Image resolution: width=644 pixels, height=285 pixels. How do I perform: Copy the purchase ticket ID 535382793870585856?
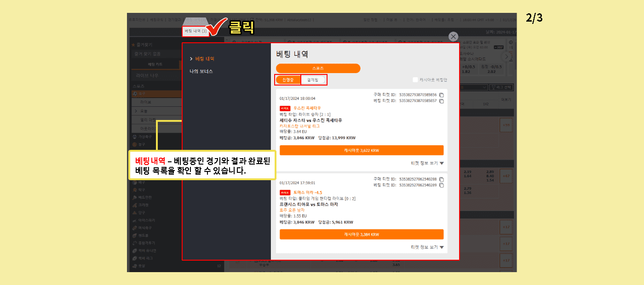tap(442, 95)
